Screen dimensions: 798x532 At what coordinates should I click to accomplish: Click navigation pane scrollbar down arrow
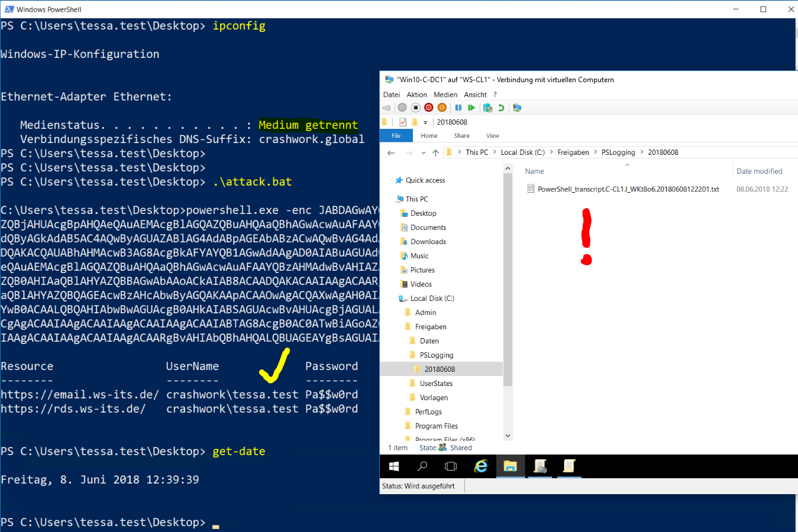coord(508,436)
